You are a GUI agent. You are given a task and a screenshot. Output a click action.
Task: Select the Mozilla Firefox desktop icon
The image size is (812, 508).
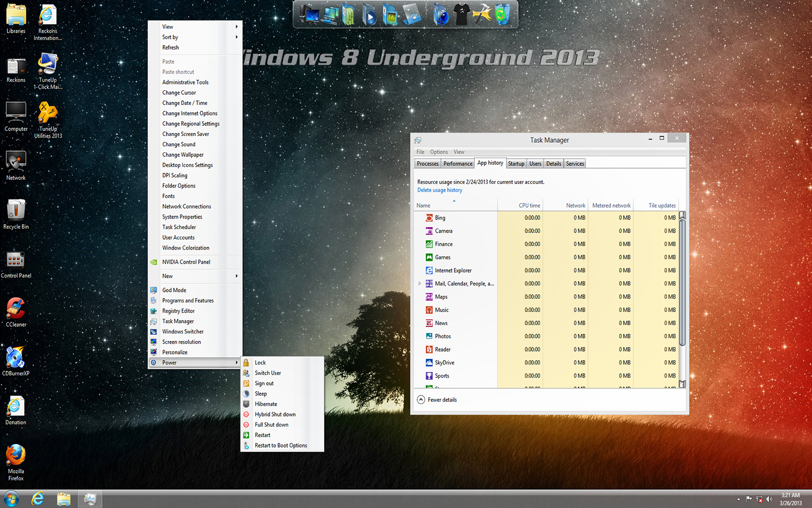[16, 463]
